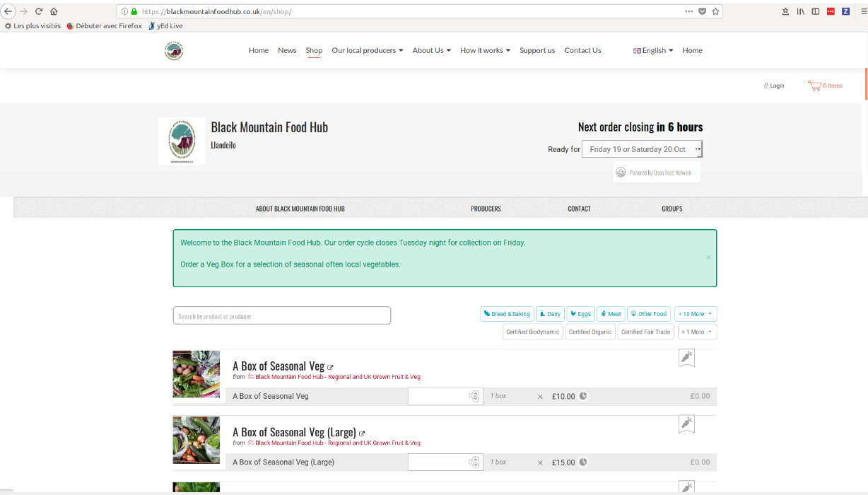Screen dimensions: 868x495
Task: Click the first veg box product thumbnail
Action: click(x=197, y=374)
